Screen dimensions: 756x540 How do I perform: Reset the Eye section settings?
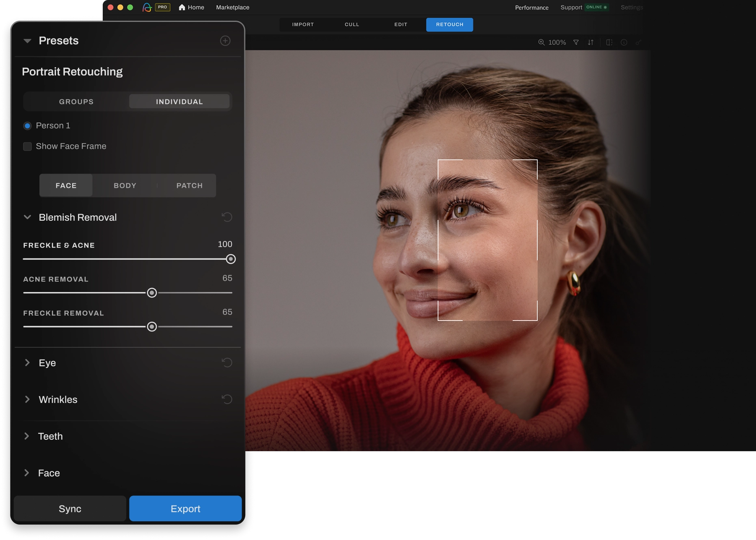click(x=227, y=362)
